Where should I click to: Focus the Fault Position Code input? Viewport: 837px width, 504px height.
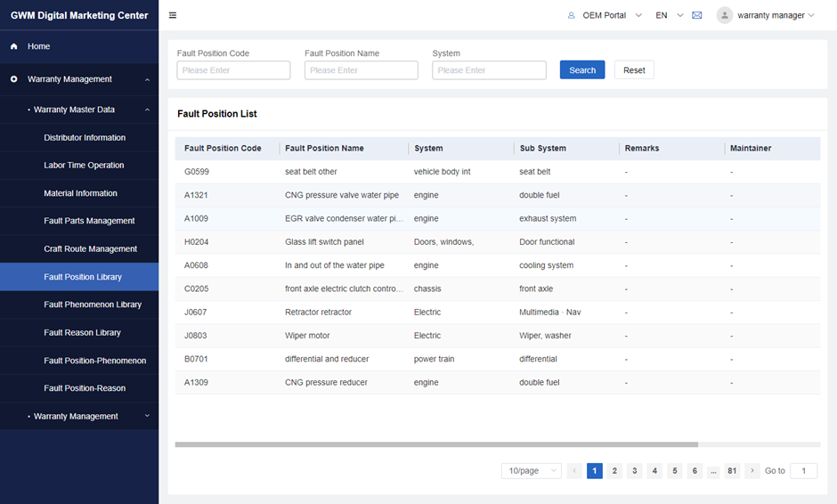(233, 70)
